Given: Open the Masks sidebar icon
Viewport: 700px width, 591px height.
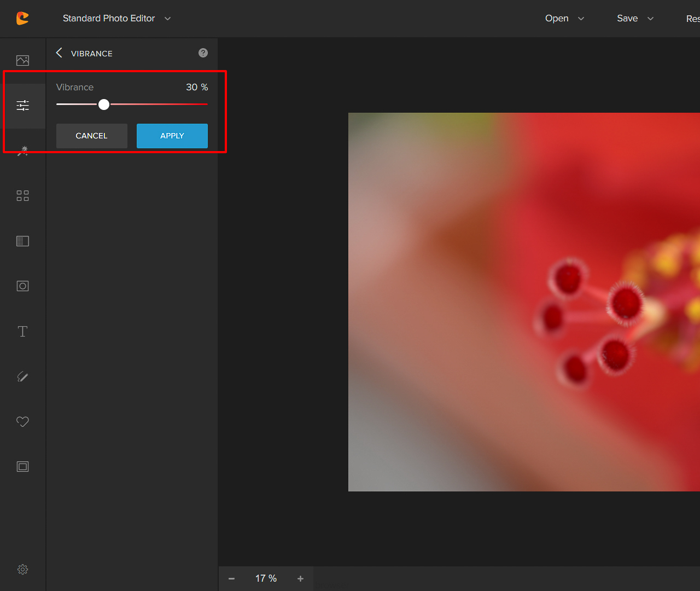Looking at the screenshot, I should [x=22, y=286].
